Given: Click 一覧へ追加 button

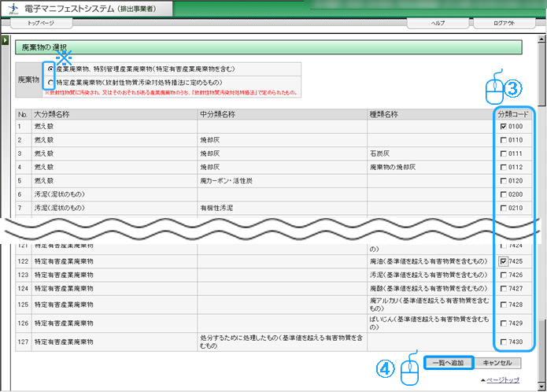Looking at the screenshot, I should tap(449, 363).
